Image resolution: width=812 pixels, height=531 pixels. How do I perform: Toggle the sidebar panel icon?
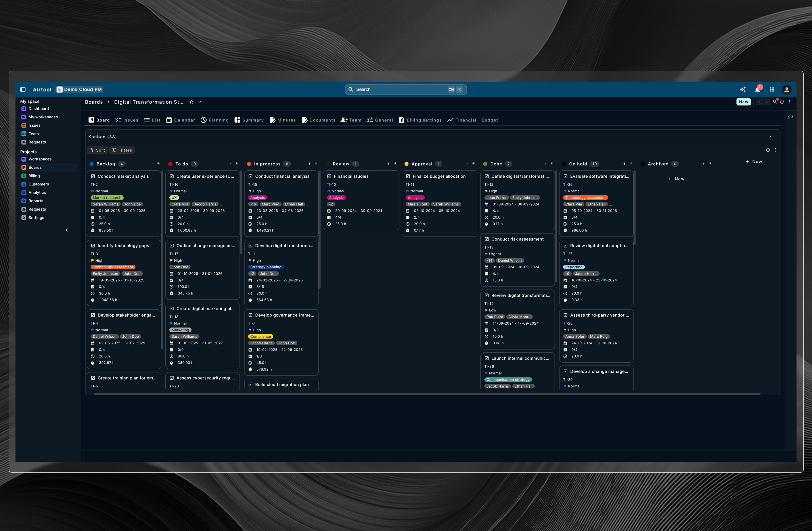23,89
